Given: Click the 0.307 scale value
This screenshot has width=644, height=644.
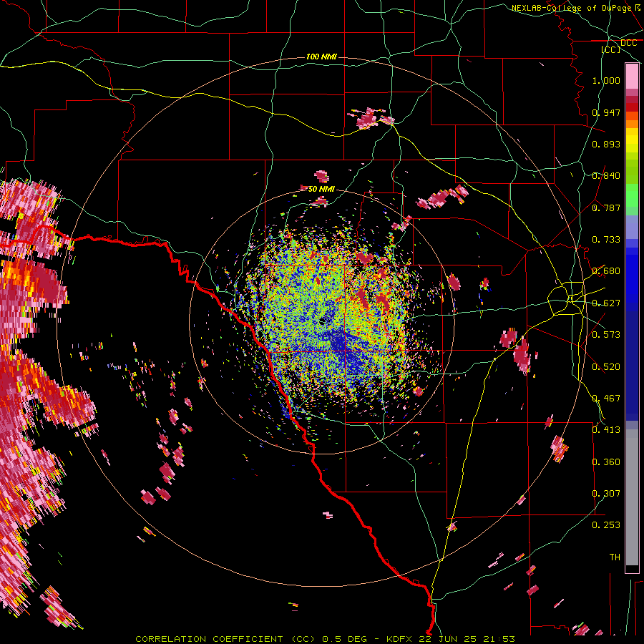Looking at the screenshot, I should coord(606,494).
